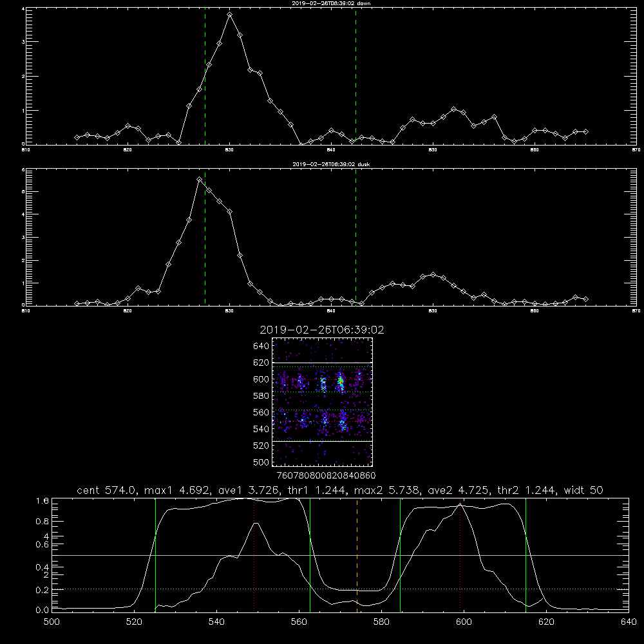Select the first diamond data point of the dusk curve
The image size is (644, 644).
77,303
